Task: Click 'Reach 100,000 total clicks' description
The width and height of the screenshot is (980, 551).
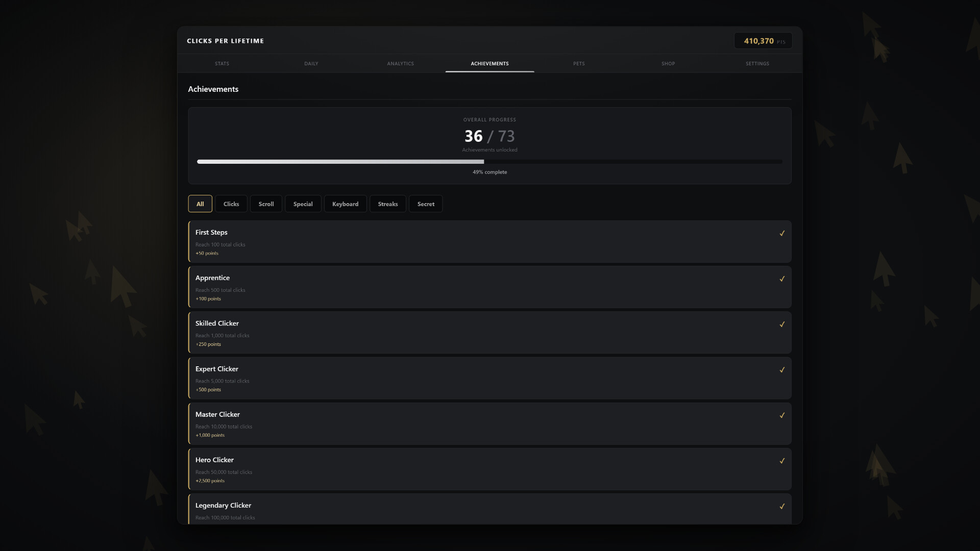Action: point(225,517)
